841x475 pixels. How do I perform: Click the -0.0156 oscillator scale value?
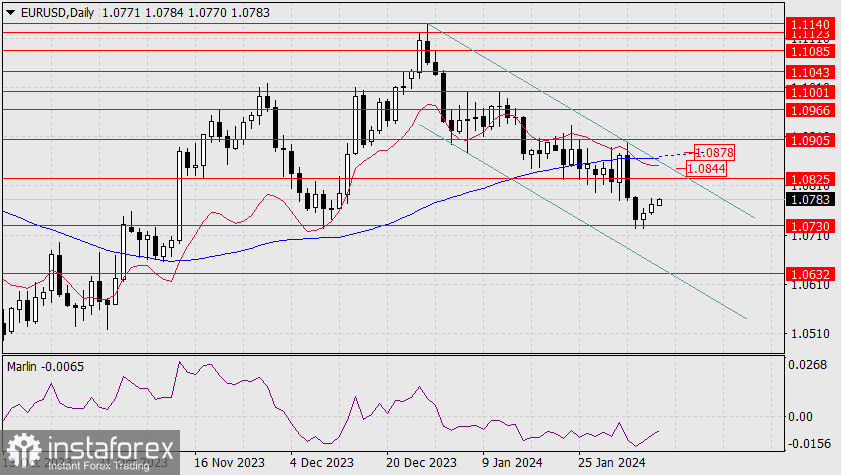pyautogui.click(x=808, y=443)
